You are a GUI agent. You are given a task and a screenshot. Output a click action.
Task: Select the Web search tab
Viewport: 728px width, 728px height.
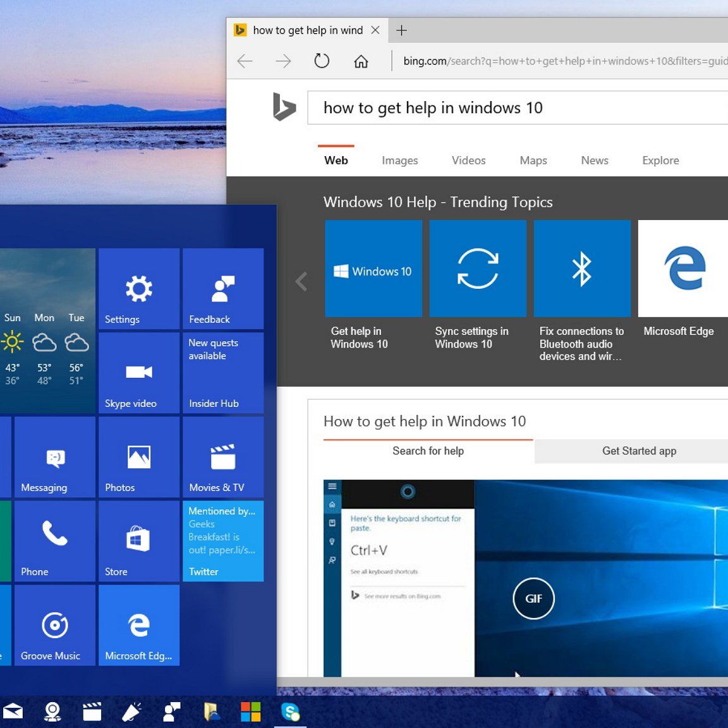336,160
